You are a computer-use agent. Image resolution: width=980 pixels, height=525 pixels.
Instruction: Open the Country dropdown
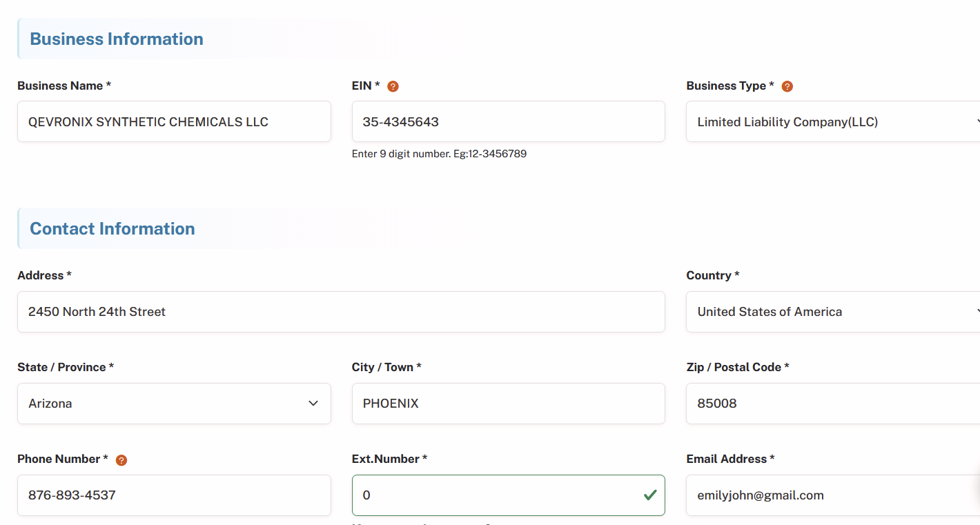click(833, 312)
